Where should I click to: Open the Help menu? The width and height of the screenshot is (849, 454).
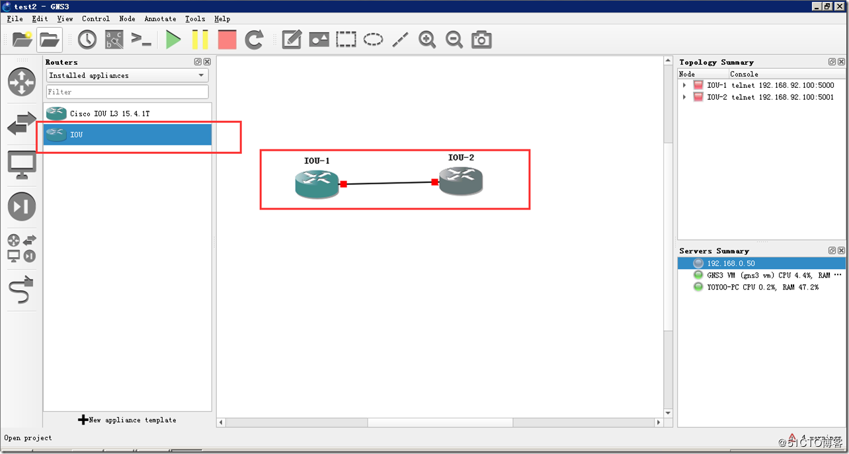click(x=222, y=18)
